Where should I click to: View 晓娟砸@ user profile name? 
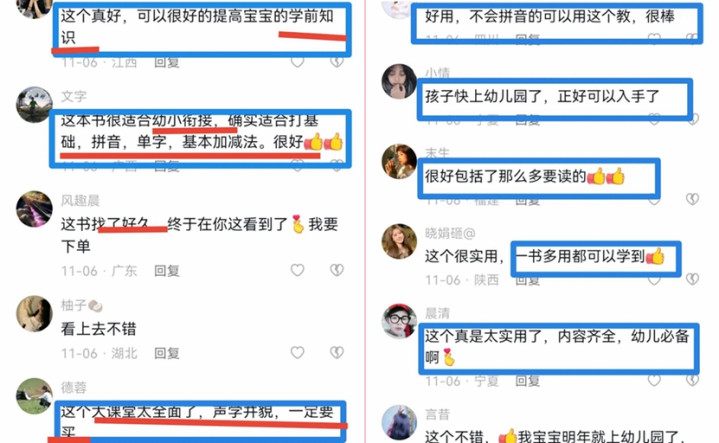(450, 233)
